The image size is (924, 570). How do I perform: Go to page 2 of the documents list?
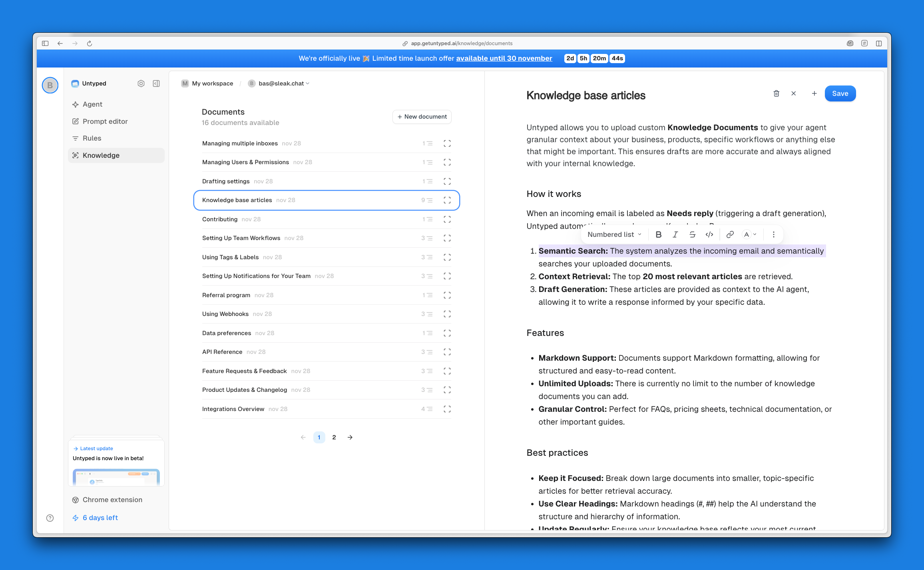(334, 437)
